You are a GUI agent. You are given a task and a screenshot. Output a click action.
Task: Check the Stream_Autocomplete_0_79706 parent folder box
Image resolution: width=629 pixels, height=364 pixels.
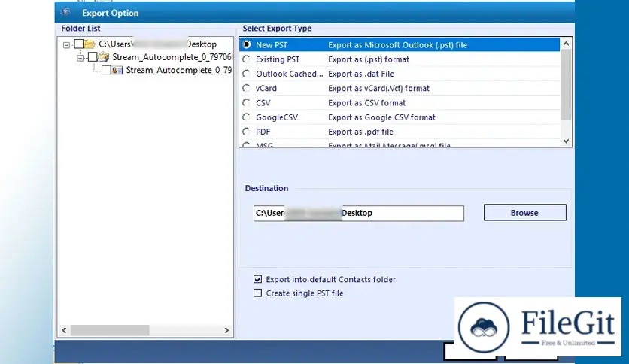tap(93, 57)
